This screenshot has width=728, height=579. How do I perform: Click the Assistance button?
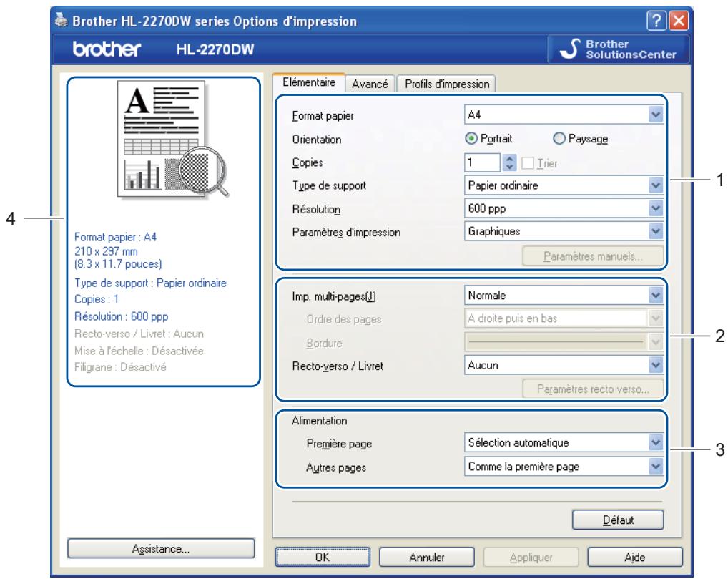click(x=161, y=548)
